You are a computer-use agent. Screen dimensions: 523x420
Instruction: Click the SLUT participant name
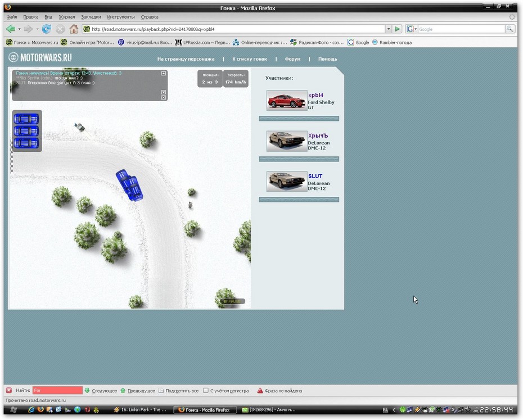click(x=315, y=176)
